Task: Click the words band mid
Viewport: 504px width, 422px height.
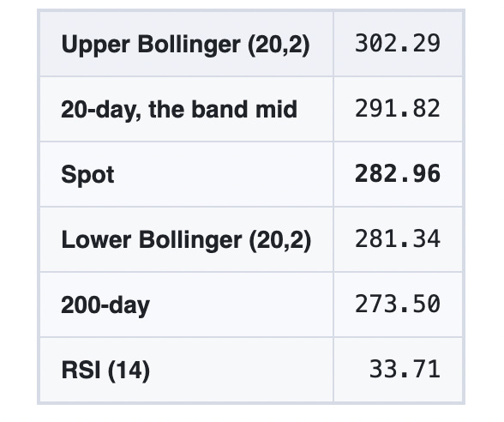Action: pyautogui.click(x=244, y=110)
